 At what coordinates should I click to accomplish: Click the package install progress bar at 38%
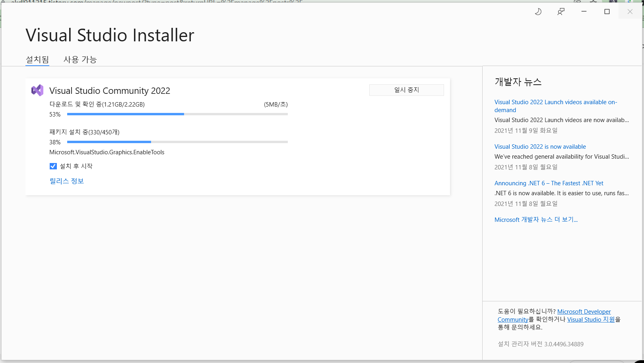pos(177,142)
